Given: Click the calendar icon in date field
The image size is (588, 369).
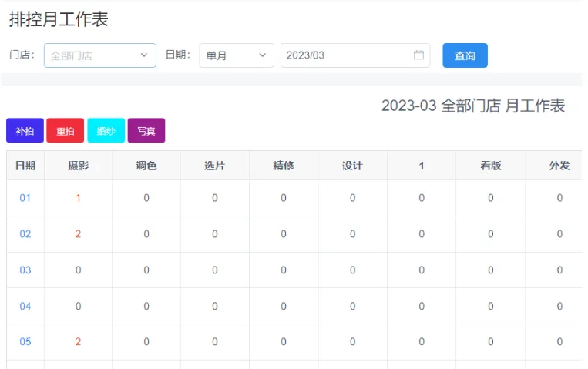Looking at the screenshot, I should click(418, 55).
